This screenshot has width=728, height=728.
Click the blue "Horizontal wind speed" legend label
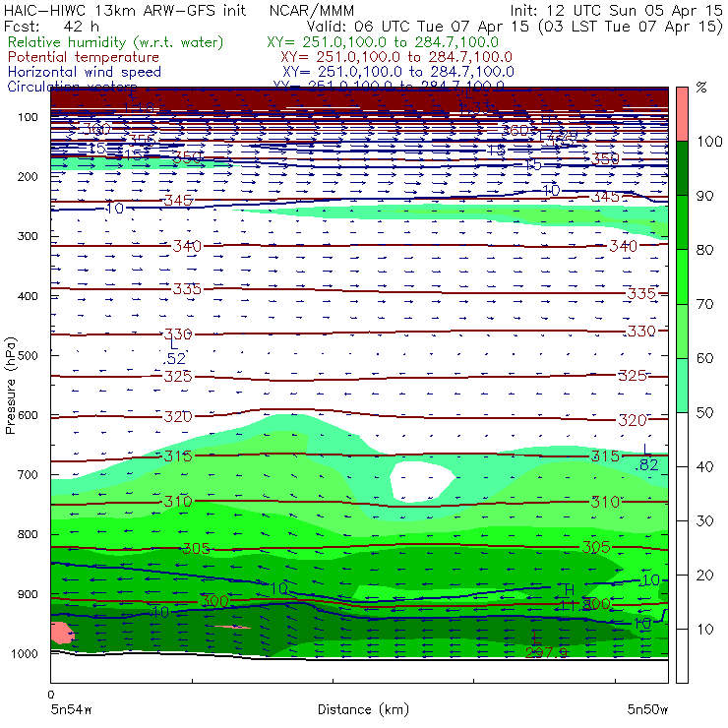click(85, 72)
